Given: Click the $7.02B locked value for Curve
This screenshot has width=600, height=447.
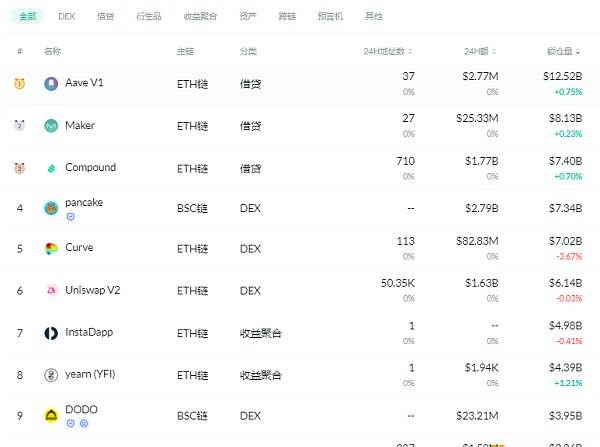Looking at the screenshot, I should pos(566,241).
